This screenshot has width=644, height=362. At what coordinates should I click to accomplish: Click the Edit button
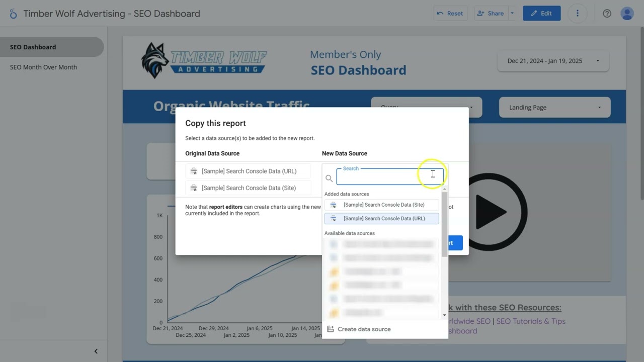point(542,14)
